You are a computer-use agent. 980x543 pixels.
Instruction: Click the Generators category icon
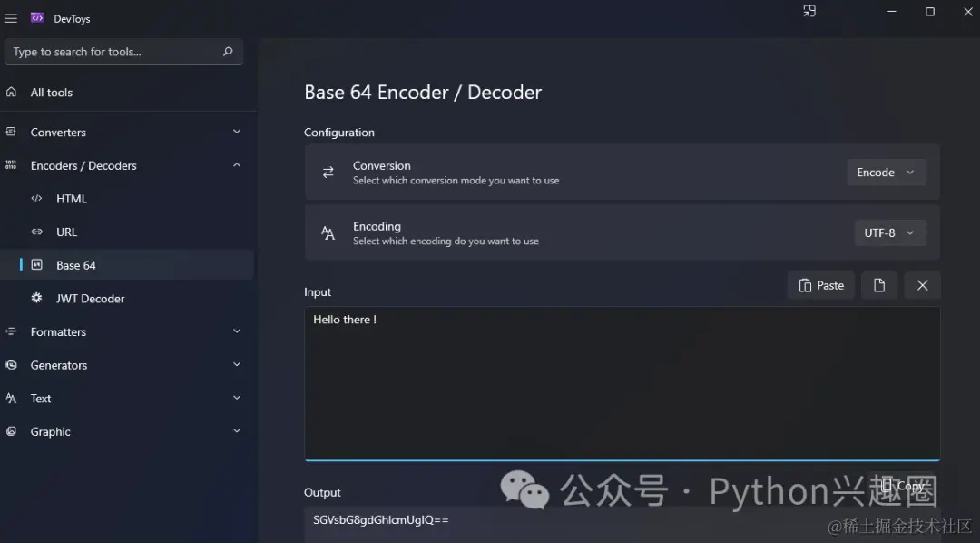tap(11, 365)
